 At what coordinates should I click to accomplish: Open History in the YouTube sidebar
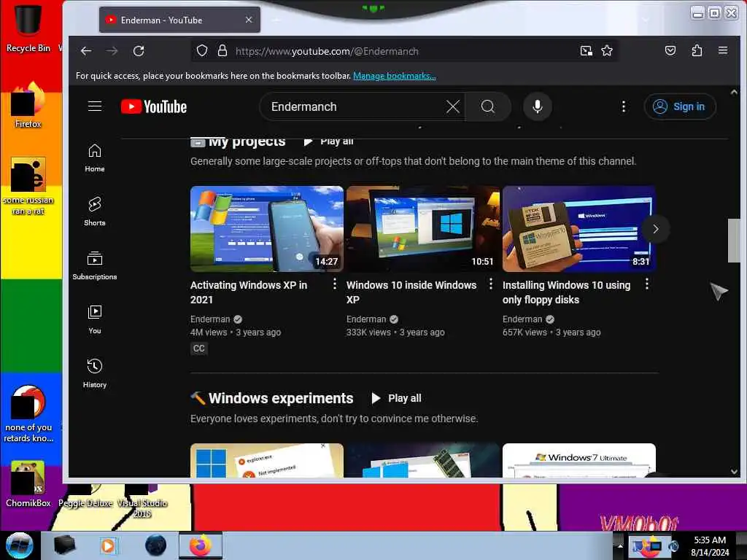click(x=95, y=373)
